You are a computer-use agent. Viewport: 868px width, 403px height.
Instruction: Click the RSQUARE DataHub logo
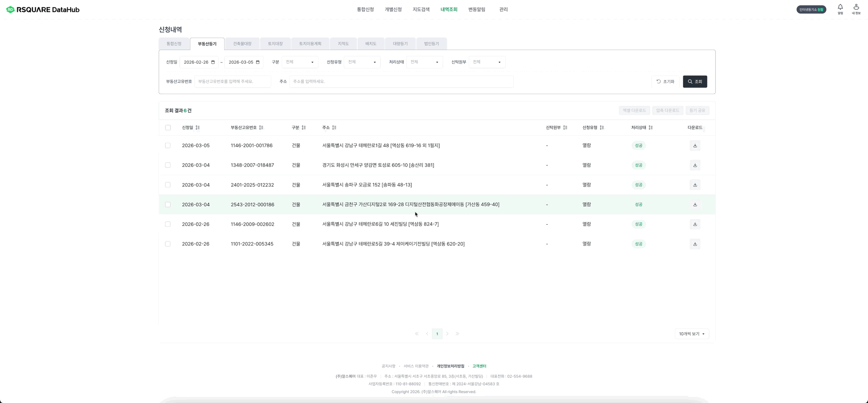tap(43, 10)
